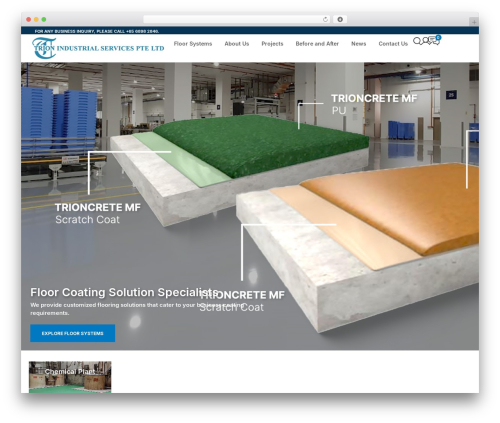Minimize the window with yellow button

coord(36,20)
